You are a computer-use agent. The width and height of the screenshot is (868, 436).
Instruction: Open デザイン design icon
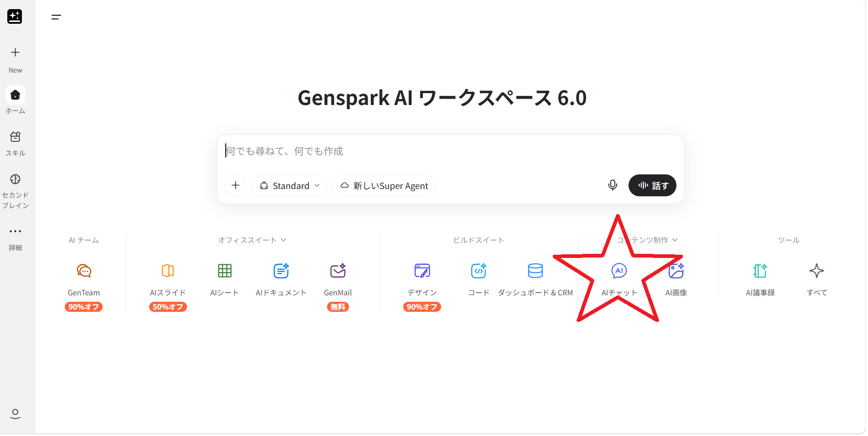click(422, 271)
